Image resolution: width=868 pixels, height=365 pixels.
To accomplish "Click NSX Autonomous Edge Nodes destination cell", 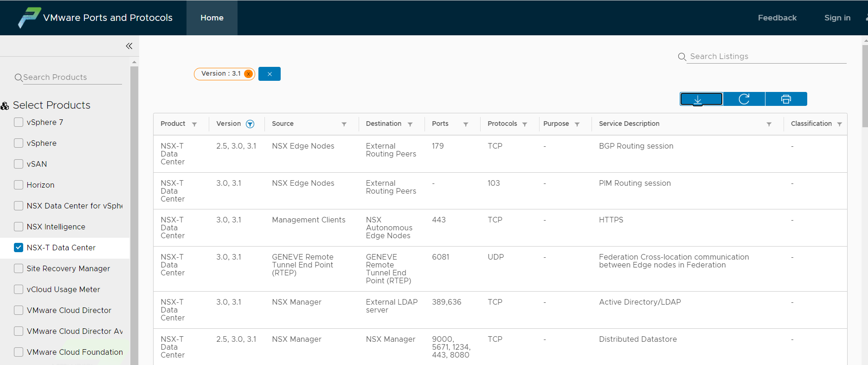I will click(389, 228).
